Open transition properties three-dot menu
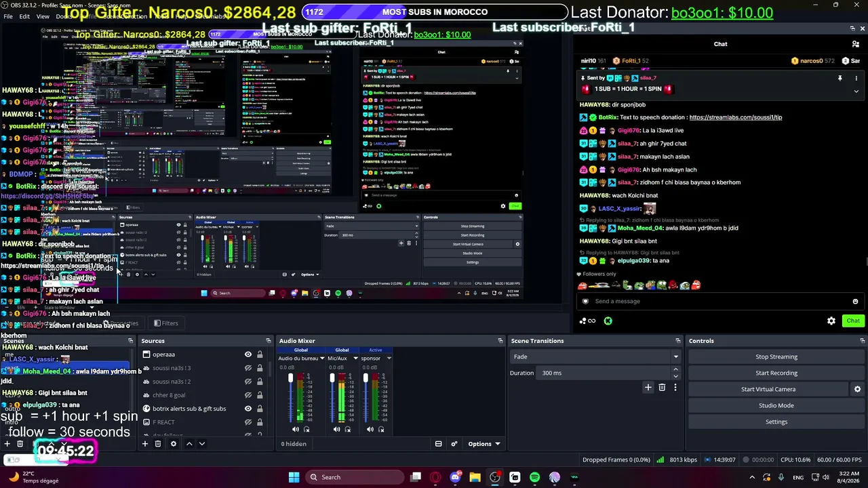 [675, 388]
